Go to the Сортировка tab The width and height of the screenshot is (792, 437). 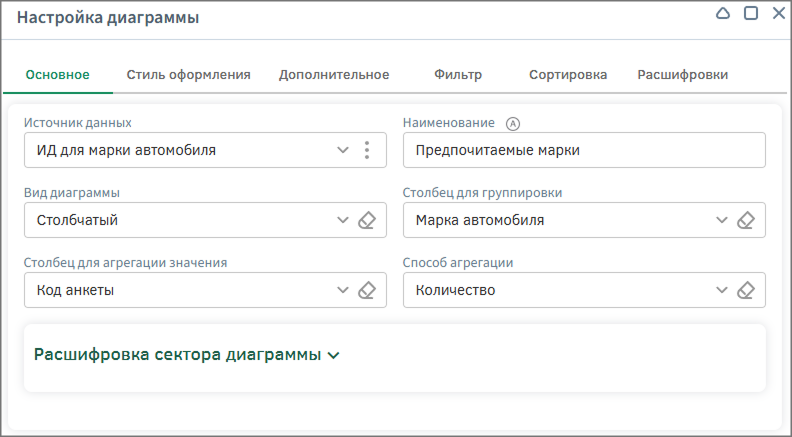(x=568, y=75)
